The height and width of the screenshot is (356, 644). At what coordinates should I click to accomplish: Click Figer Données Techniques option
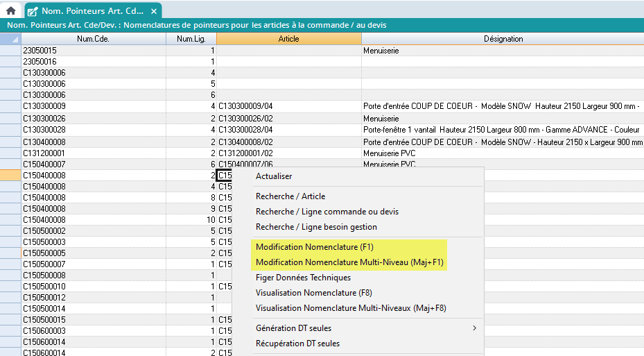click(303, 278)
